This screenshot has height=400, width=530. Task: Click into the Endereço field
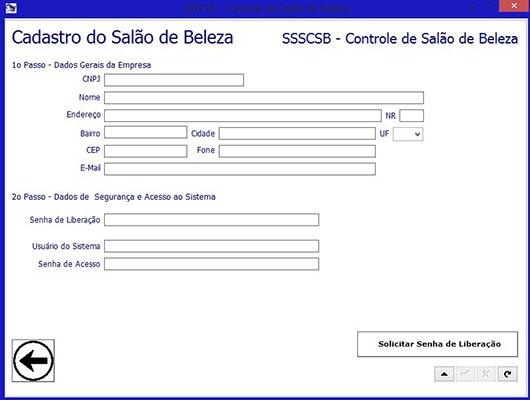[243, 116]
